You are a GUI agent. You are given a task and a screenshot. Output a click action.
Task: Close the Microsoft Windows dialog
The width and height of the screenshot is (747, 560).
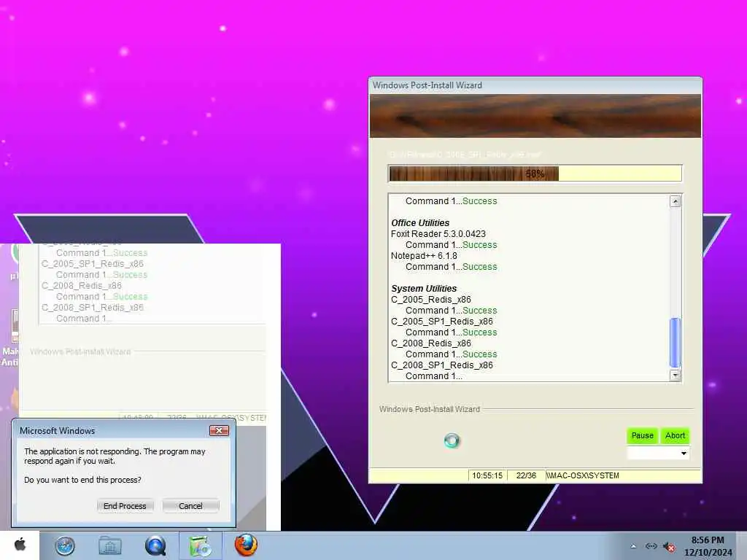(219, 430)
